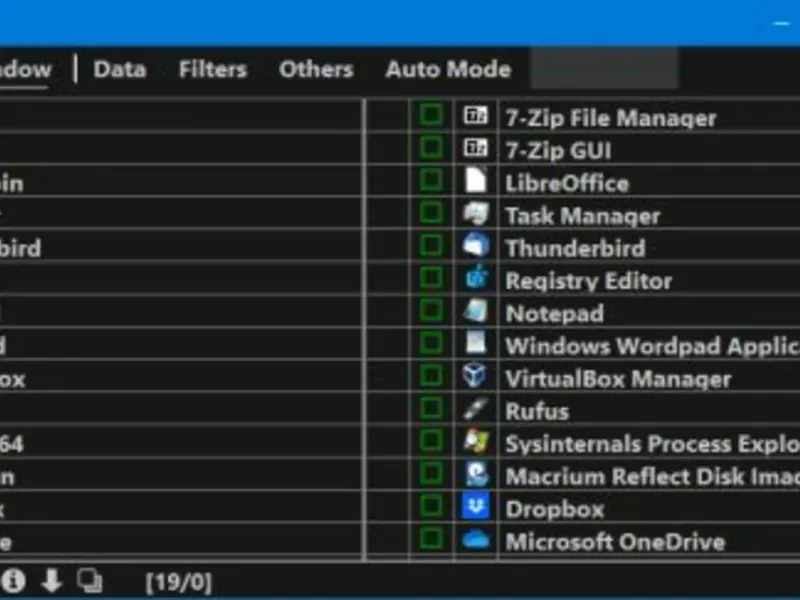Viewport: 800px width, 600px height.
Task: Check the 7-Zip GUI checkbox
Action: 431,147
